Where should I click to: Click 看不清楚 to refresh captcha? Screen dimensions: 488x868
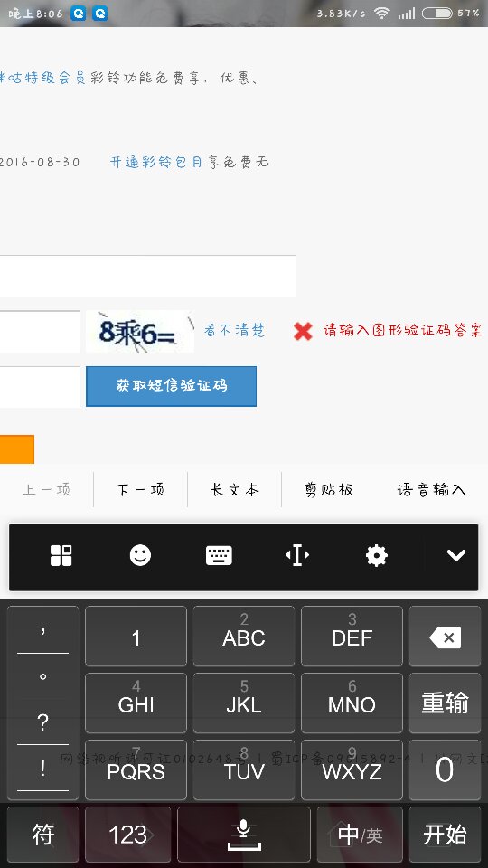235,331
